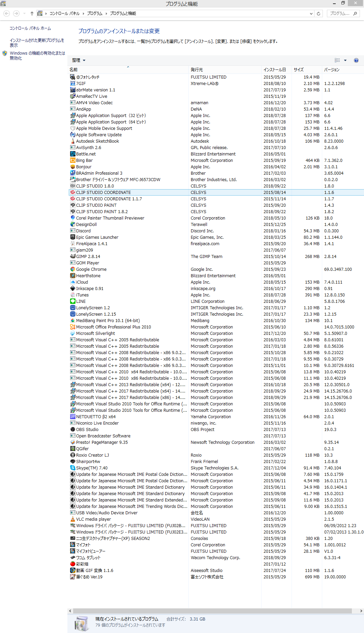Select the USB Video/Audio Device Driver row
Viewport: 364px width, 633px height.
tap(216, 513)
